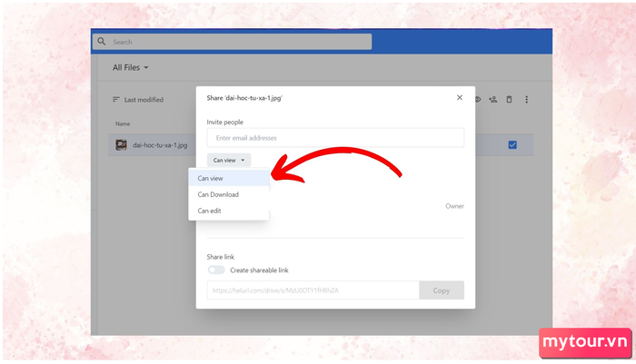Click the preview eye icon in toolbar
The image size is (636, 364).
tap(478, 99)
